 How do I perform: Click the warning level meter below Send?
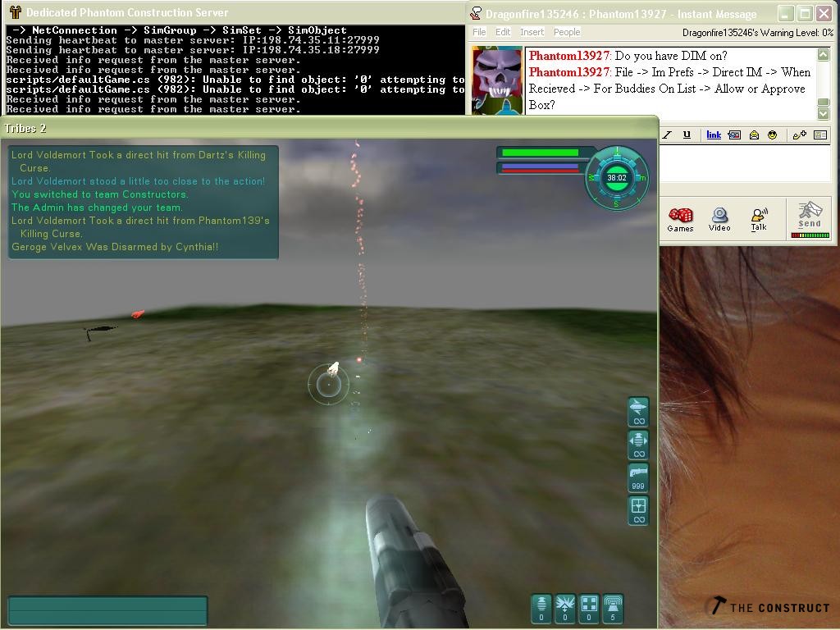(x=810, y=235)
